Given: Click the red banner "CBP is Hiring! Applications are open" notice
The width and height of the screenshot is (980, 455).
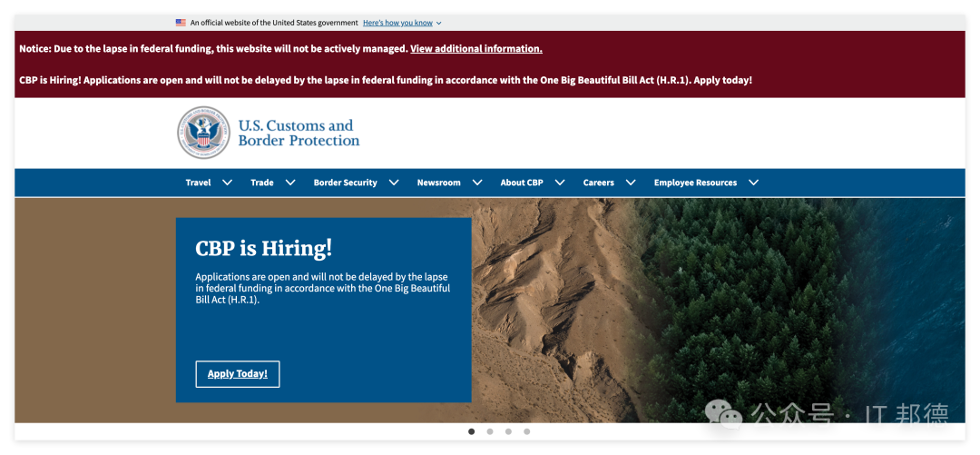Looking at the screenshot, I should point(386,81).
